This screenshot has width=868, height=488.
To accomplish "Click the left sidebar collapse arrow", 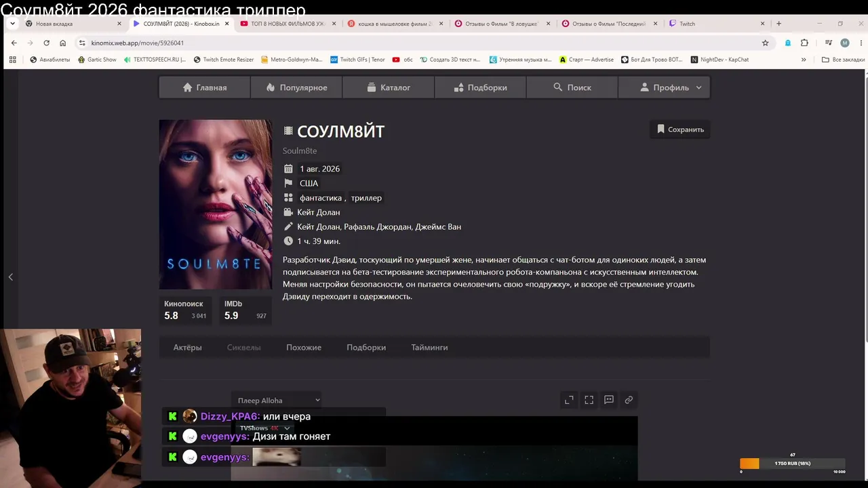I will [x=10, y=277].
